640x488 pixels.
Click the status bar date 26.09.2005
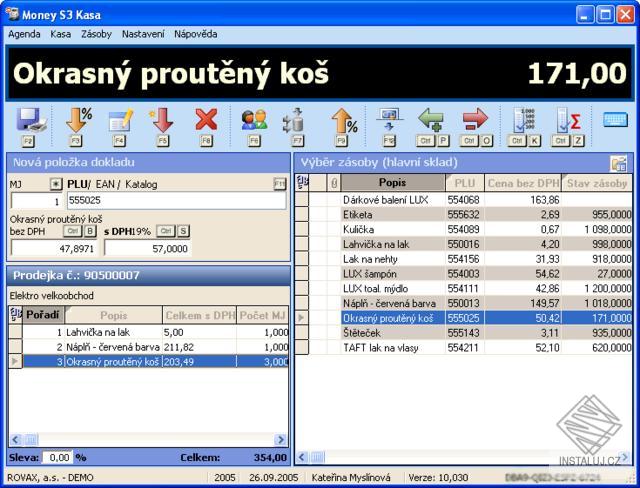(x=273, y=477)
